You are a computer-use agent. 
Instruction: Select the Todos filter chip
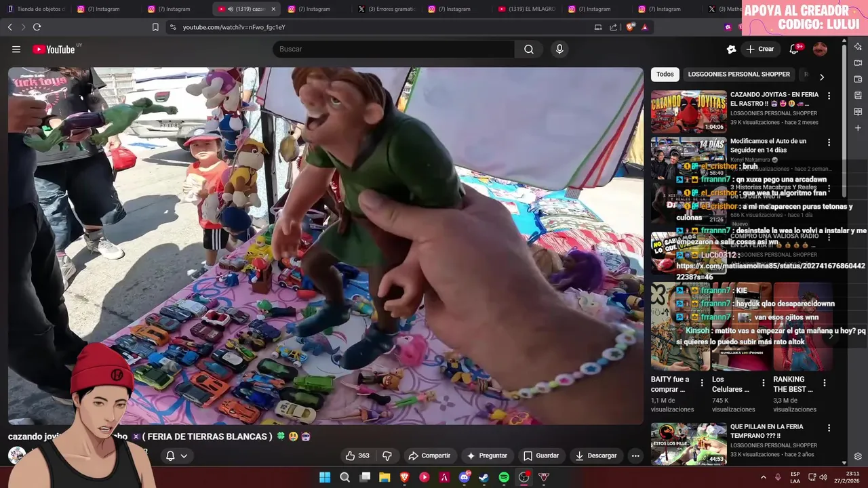click(x=665, y=75)
